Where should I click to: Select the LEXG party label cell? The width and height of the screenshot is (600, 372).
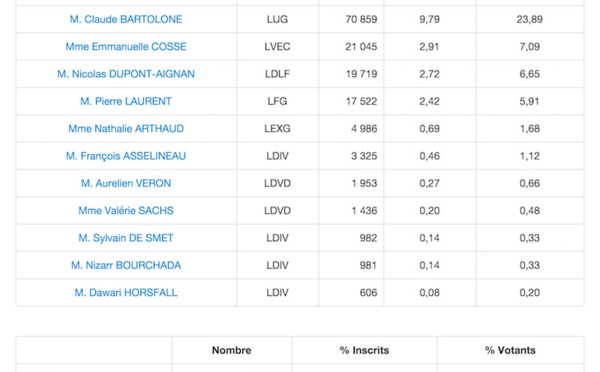(x=277, y=129)
